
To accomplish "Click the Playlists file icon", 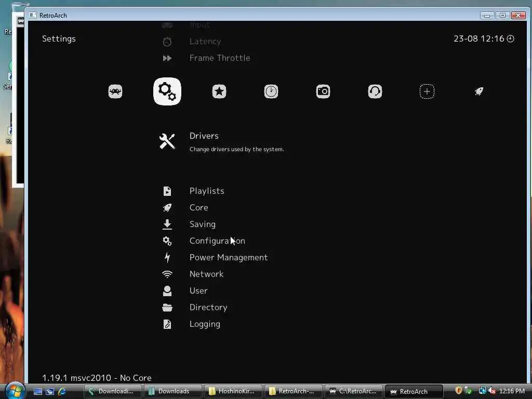I will point(167,191).
